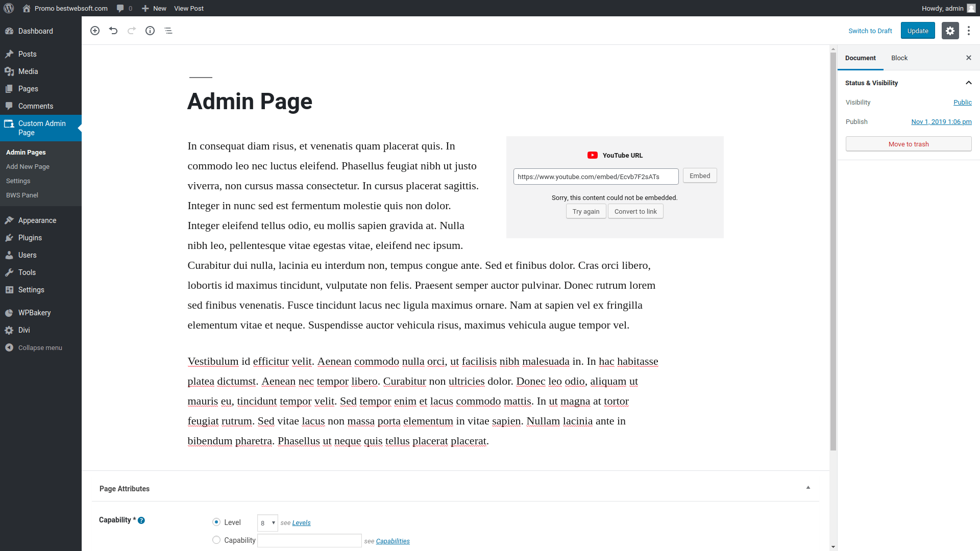Open the Block navigation list icon
980x551 pixels.
click(168, 31)
